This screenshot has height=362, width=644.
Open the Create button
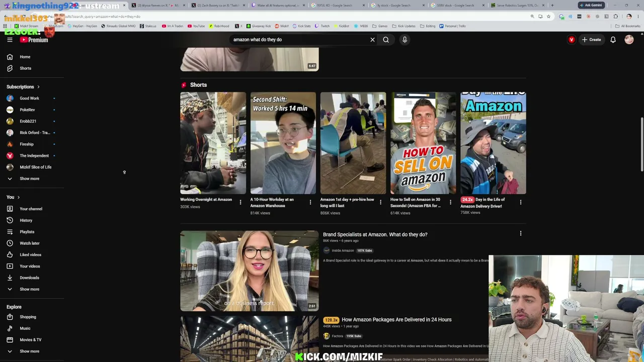click(591, 40)
